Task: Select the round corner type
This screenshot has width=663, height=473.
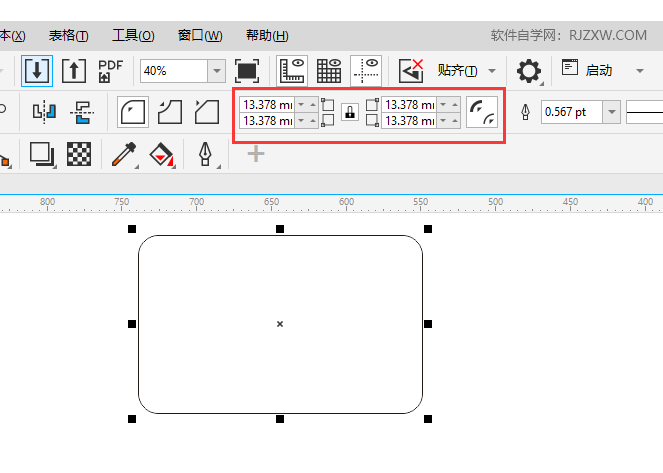Action: pos(132,112)
